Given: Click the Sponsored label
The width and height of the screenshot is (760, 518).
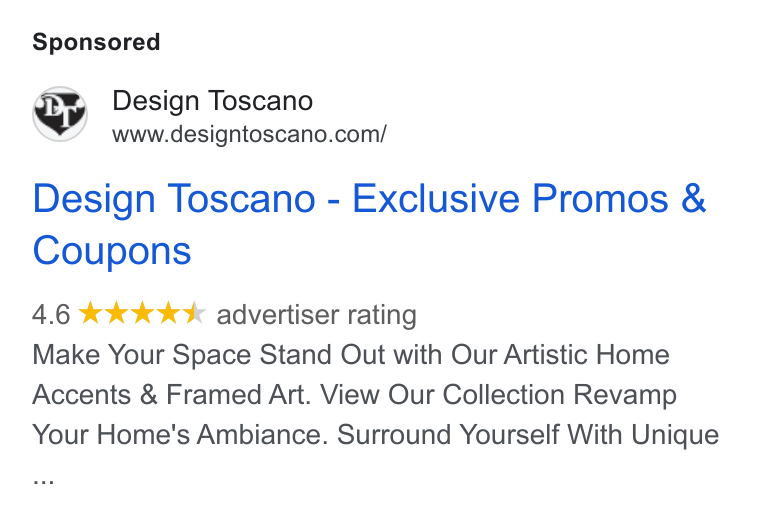Looking at the screenshot, I should 96,42.
